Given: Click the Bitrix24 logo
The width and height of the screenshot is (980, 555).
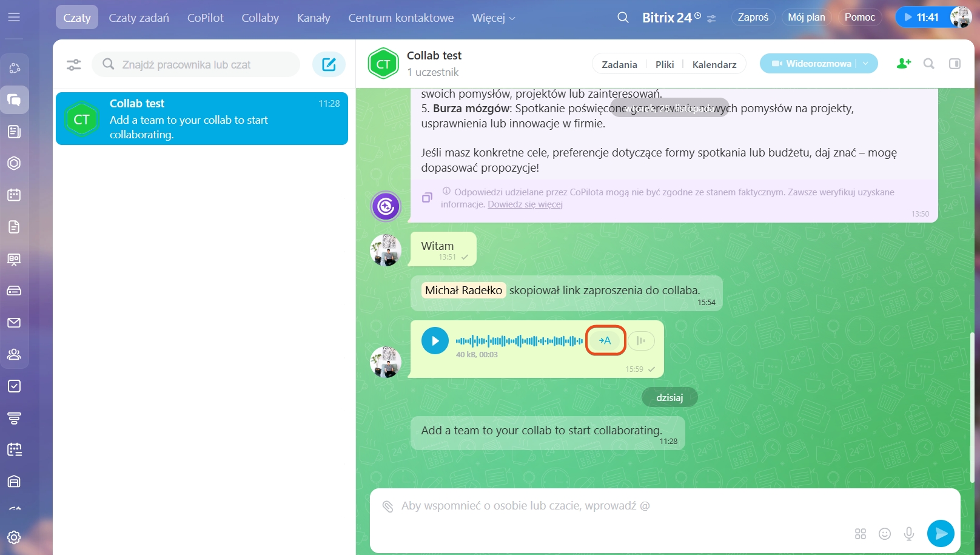Looking at the screenshot, I should click(672, 18).
